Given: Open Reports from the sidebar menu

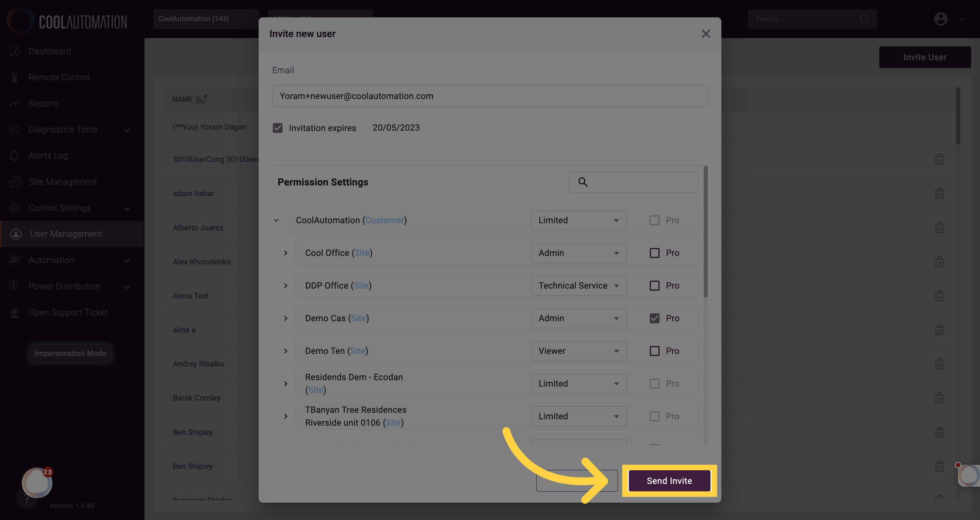Looking at the screenshot, I should (x=43, y=103).
